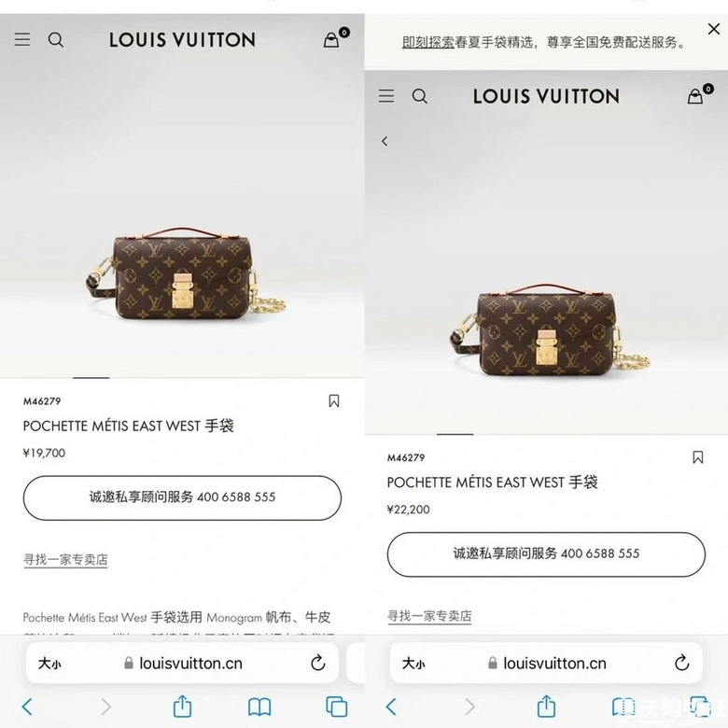Open shopping bag icon in right header
The width and height of the screenshot is (728, 728).
[x=695, y=96]
